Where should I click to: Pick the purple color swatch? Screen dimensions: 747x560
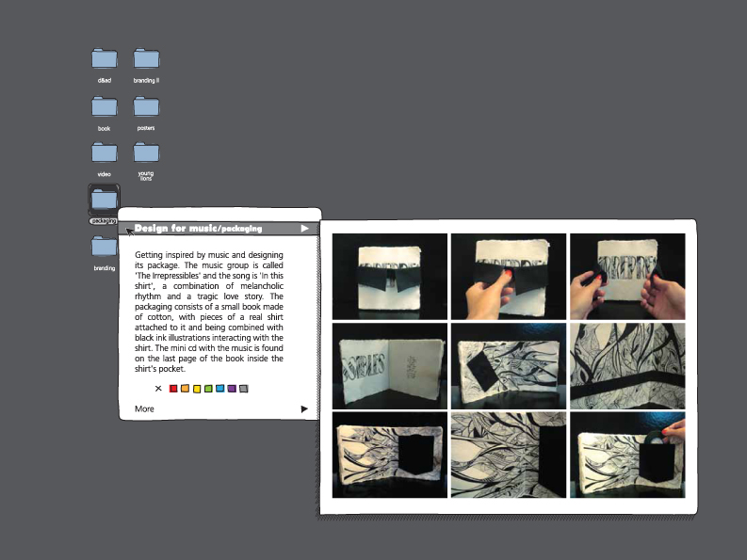coord(232,389)
